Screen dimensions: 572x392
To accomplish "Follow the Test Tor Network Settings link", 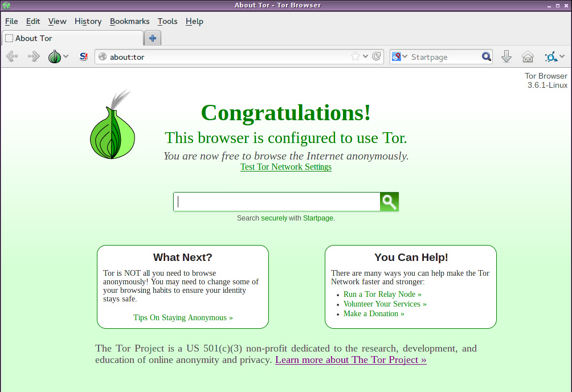I will 286,167.
